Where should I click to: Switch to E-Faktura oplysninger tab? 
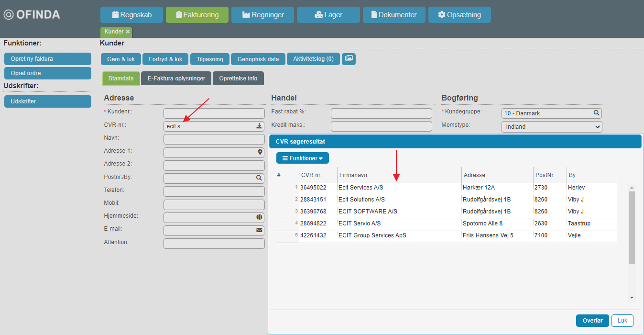point(176,78)
